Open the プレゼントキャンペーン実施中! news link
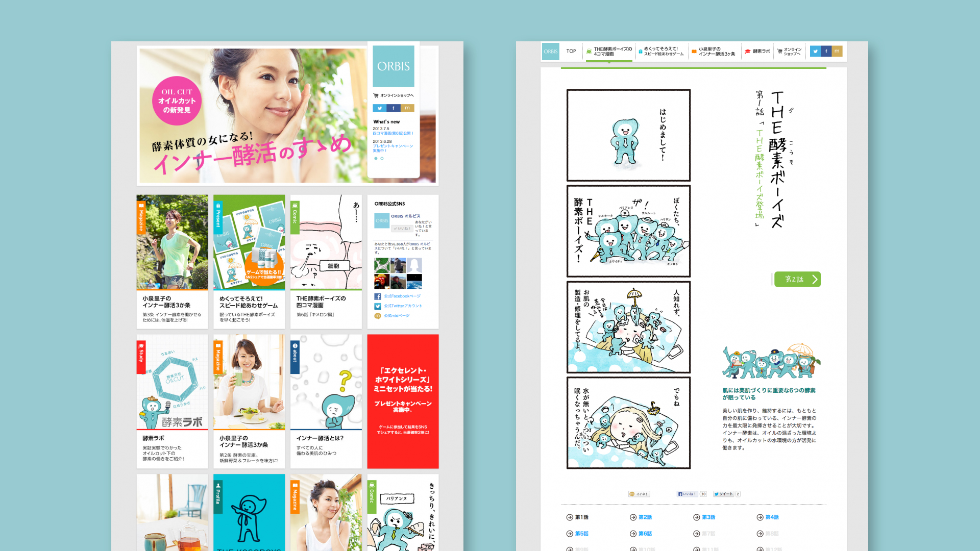The width and height of the screenshot is (980, 551). pyautogui.click(x=393, y=148)
